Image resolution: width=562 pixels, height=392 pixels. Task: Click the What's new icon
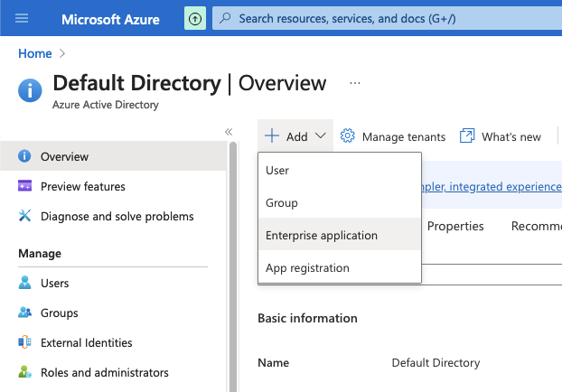tap(467, 136)
